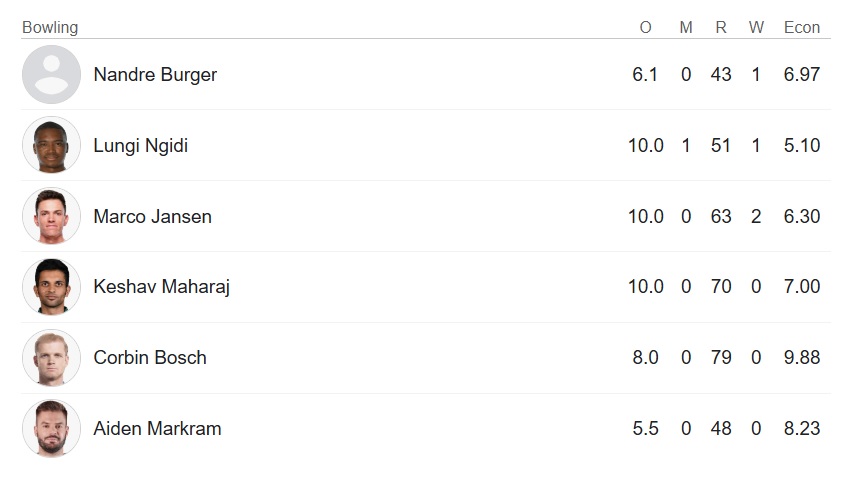Open Aiden Markram's player page link

[x=157, y=429]
